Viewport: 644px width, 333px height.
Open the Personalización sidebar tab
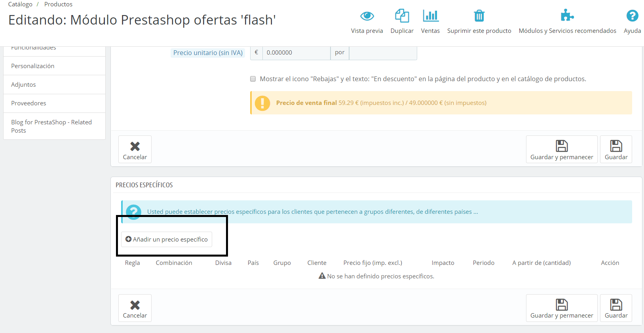pos(55,66)
